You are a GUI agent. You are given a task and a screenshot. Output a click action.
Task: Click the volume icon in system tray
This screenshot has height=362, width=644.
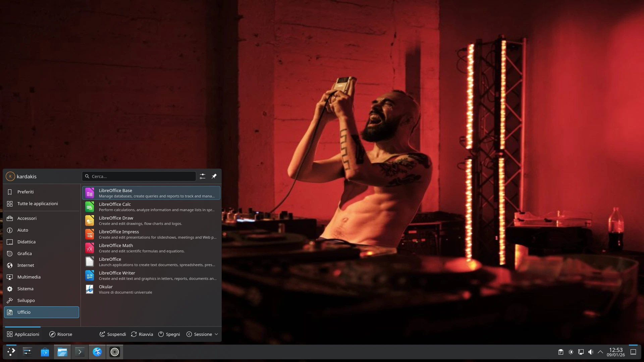[x=591, y=352]
